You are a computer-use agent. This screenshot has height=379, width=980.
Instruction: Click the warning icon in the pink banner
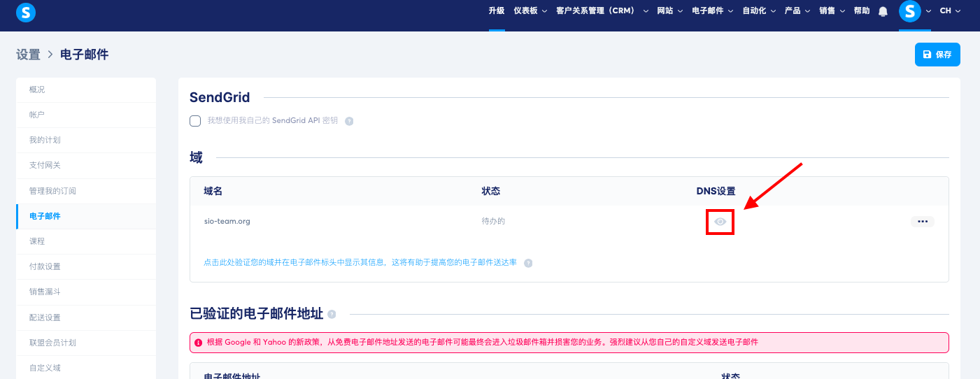(x=199, y=343)
